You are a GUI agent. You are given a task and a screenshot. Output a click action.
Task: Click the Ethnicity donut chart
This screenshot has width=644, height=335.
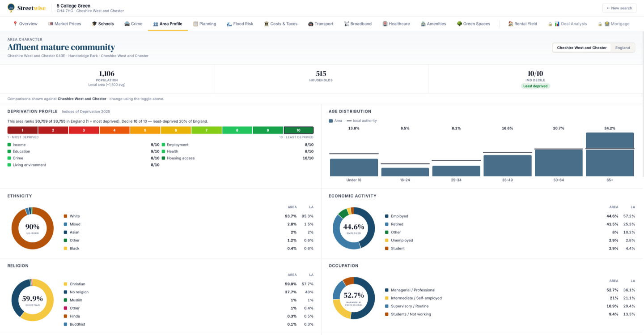coord(32,228)
